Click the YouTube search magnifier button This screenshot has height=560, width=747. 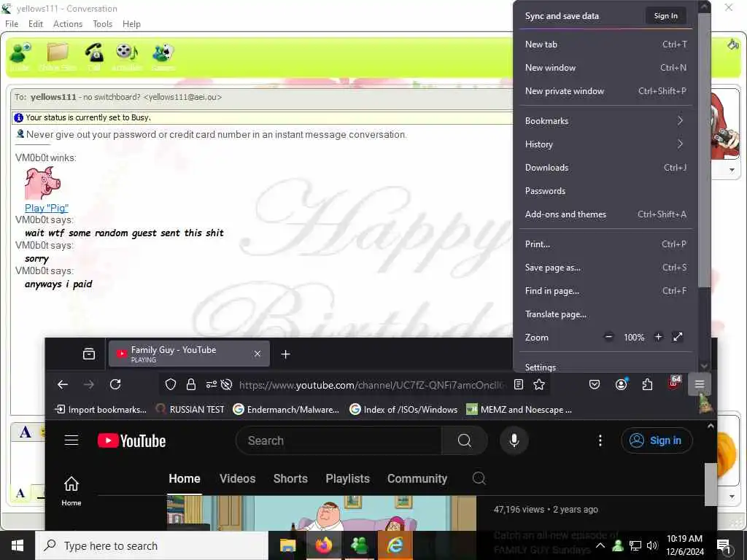(x=465, y=440)
